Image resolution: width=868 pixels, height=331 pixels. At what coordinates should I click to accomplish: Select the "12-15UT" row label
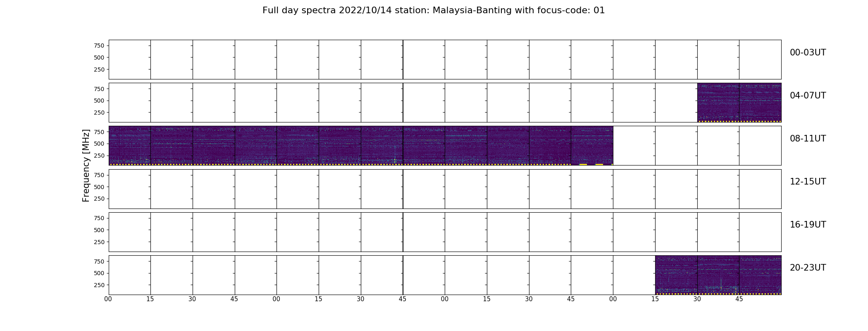(x=808, y=182)
